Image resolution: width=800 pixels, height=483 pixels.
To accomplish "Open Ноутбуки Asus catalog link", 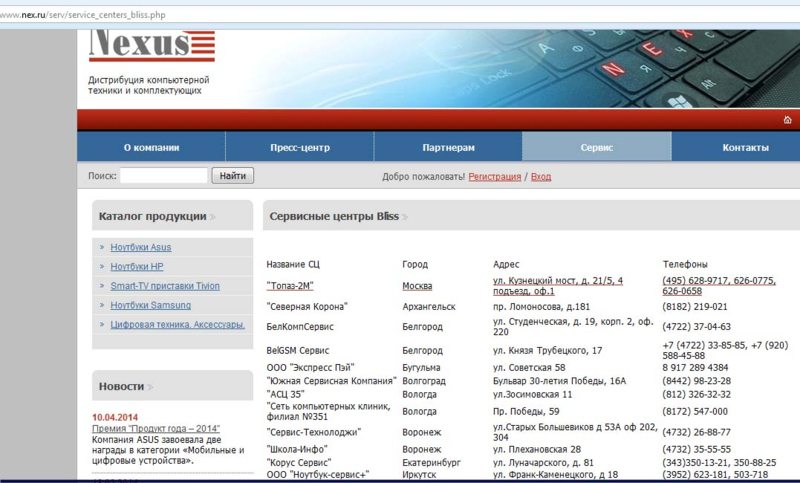I will point(141,247).
